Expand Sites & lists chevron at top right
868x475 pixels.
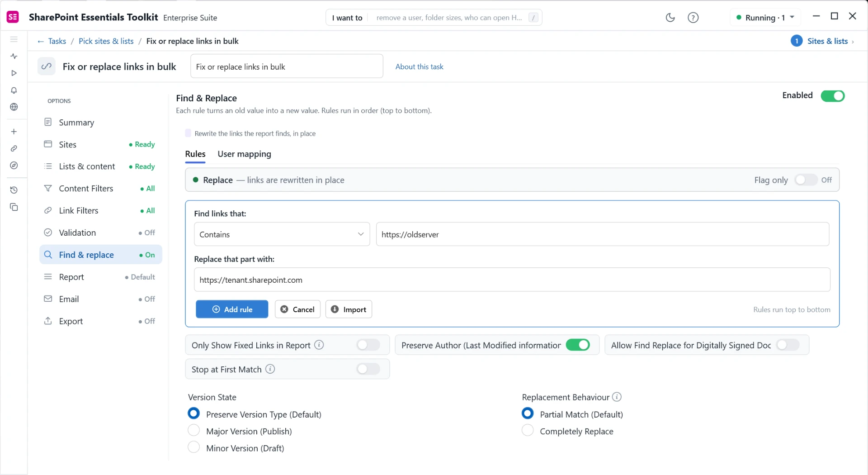(853, 42)
